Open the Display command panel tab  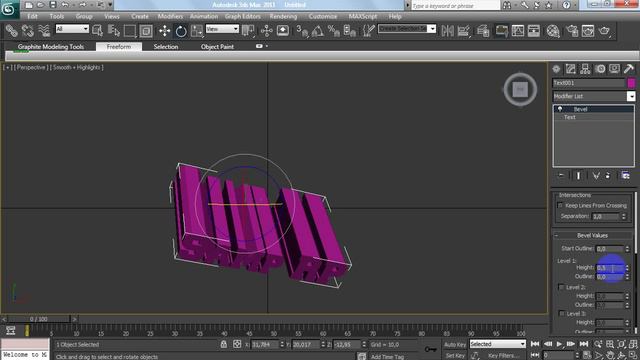(614, 69)
